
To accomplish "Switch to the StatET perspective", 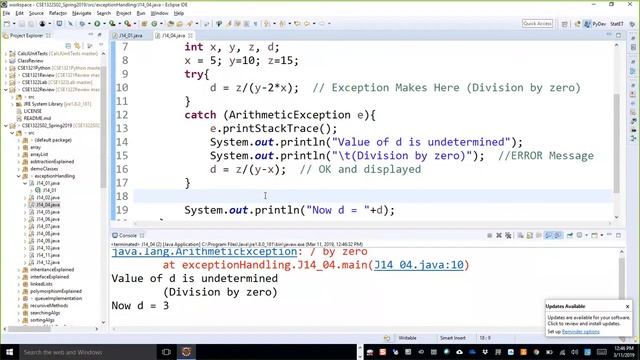I will pyautogui.click(x=617, y=24).
